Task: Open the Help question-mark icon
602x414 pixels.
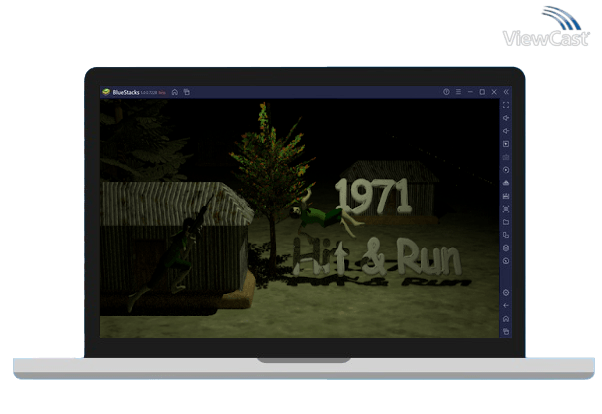Action: tap(446, 92)
